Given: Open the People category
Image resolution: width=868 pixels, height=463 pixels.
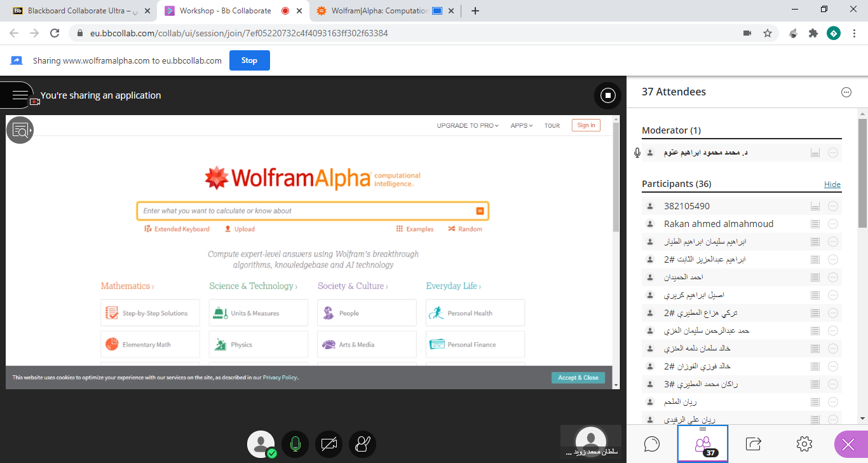Looking at the screenshot, I should 367,313.
